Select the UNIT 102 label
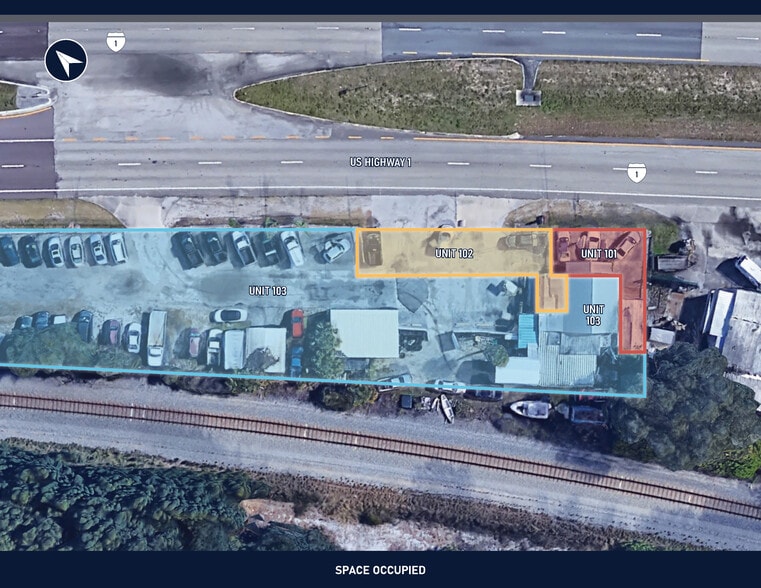Viewport: 761px width, 588px height. (454, 254)
